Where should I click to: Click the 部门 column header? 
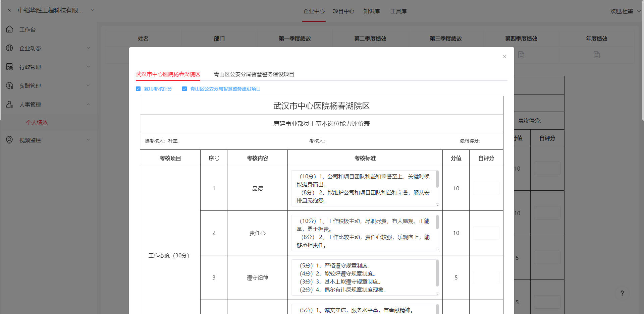point(219,39)
